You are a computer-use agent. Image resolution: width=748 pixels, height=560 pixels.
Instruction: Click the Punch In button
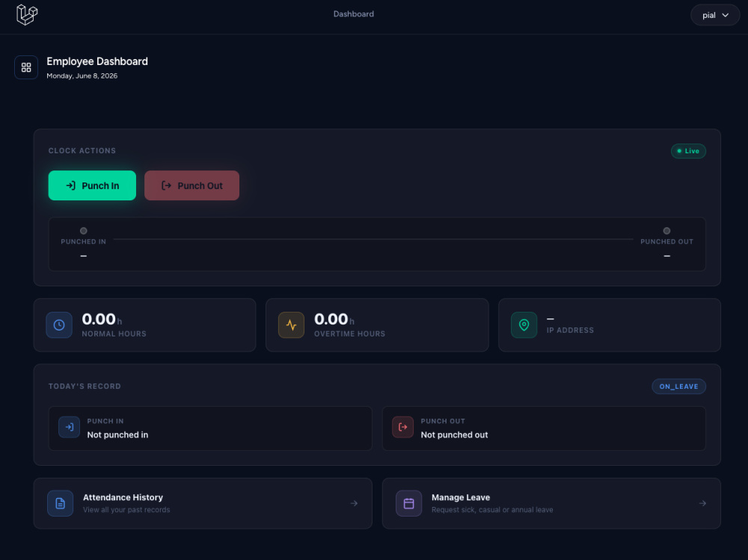click(92, 185)
